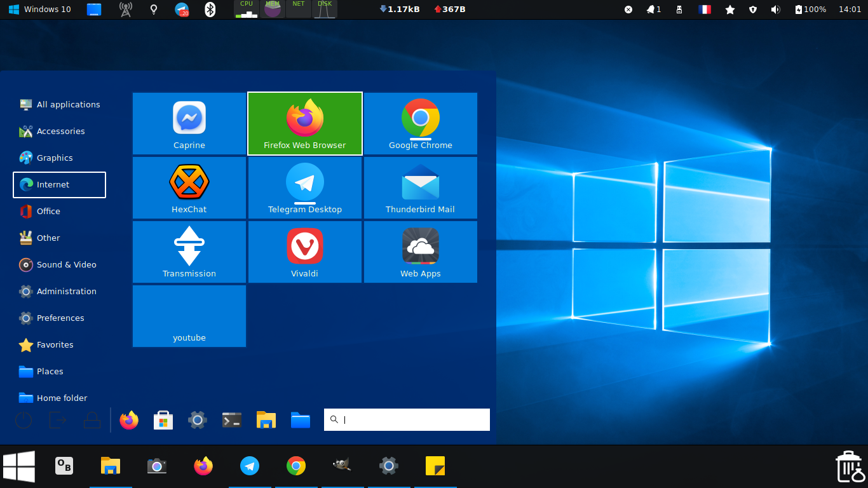Open Administration category
This screenshot has height=488, width=868.
click(x=60, y=292)
